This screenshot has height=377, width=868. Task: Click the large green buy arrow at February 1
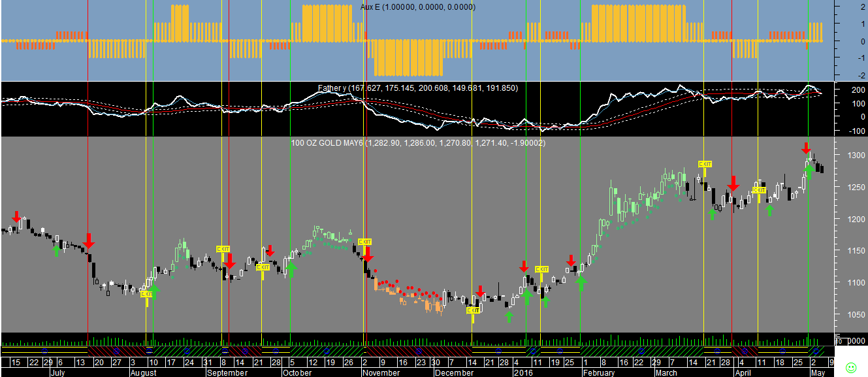[x=581, y=284]
